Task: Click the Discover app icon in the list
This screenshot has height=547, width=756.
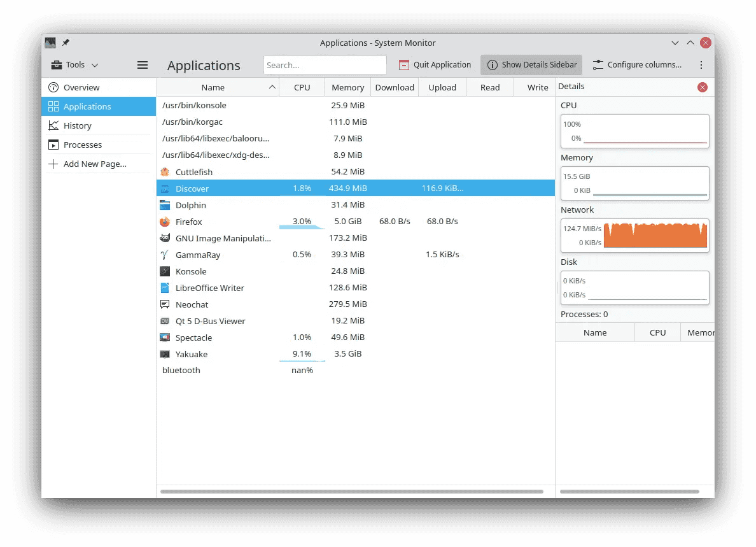Action: (165, 188)
